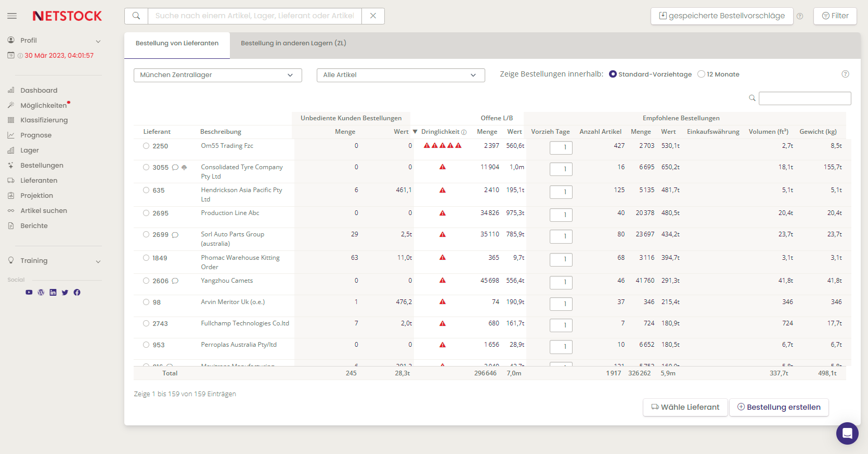
Task: Sort table by Beschreibung column header
Action: 221,132
